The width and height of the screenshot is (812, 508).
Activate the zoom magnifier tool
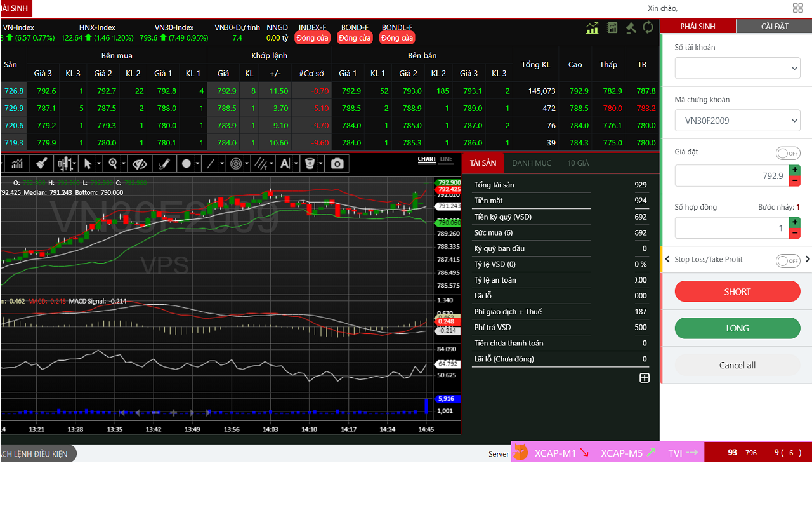pyautogui.click(x=113, y=164)
